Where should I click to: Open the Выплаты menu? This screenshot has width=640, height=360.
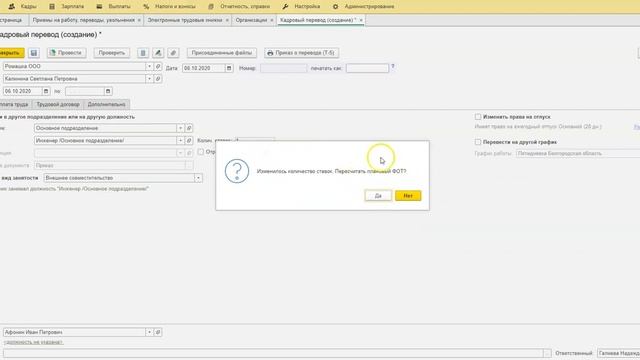[x=114, y=7]
